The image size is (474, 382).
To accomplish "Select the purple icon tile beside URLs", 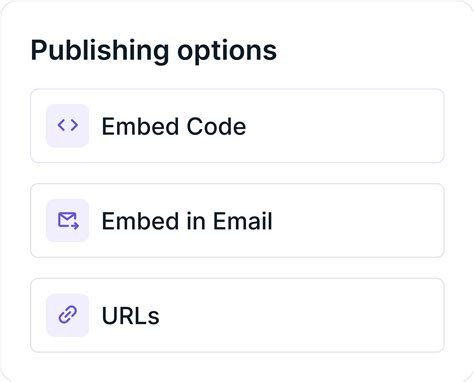I will point(68,315).
